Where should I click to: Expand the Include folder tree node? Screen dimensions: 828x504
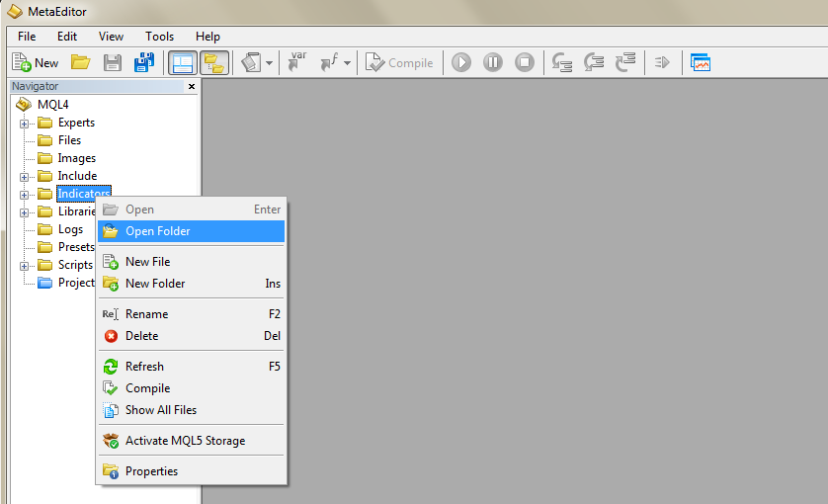pyautogui.click(x=24, y=177)
